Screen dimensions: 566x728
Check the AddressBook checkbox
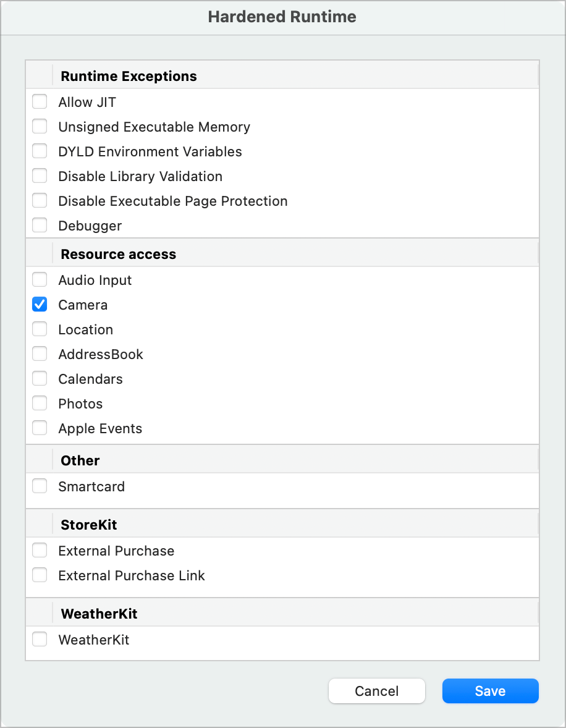40,354
